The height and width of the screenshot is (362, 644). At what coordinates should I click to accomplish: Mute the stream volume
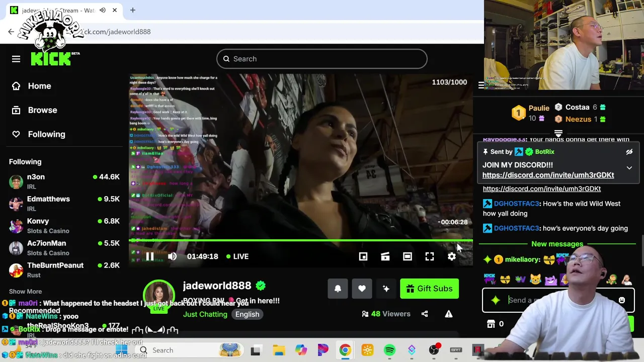click(x=172, y=256)
